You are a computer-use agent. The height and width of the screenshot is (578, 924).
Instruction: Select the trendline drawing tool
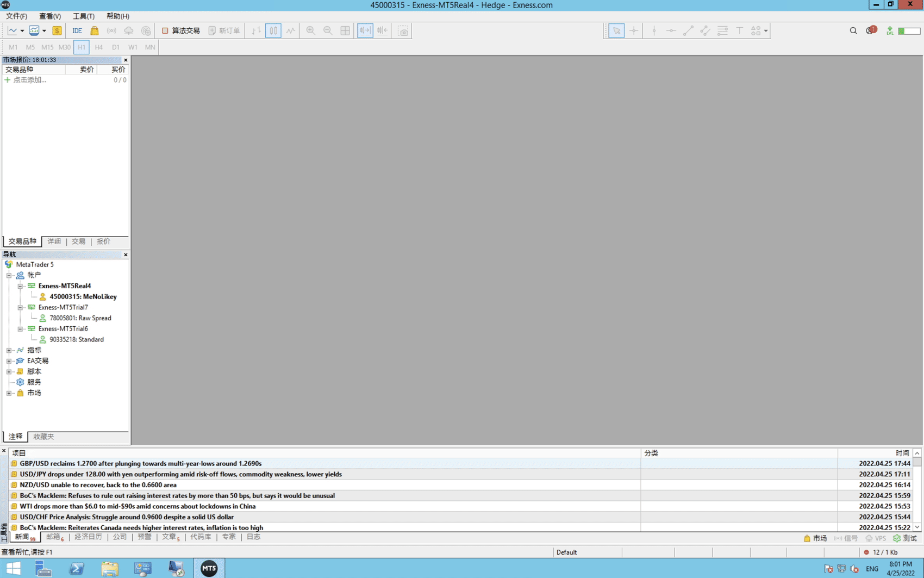(688, 31)
